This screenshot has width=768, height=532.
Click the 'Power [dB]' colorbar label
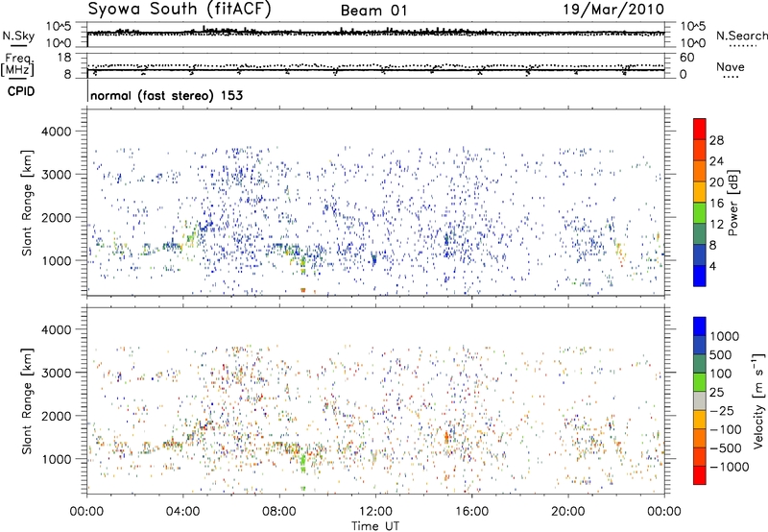pos(733,203)
